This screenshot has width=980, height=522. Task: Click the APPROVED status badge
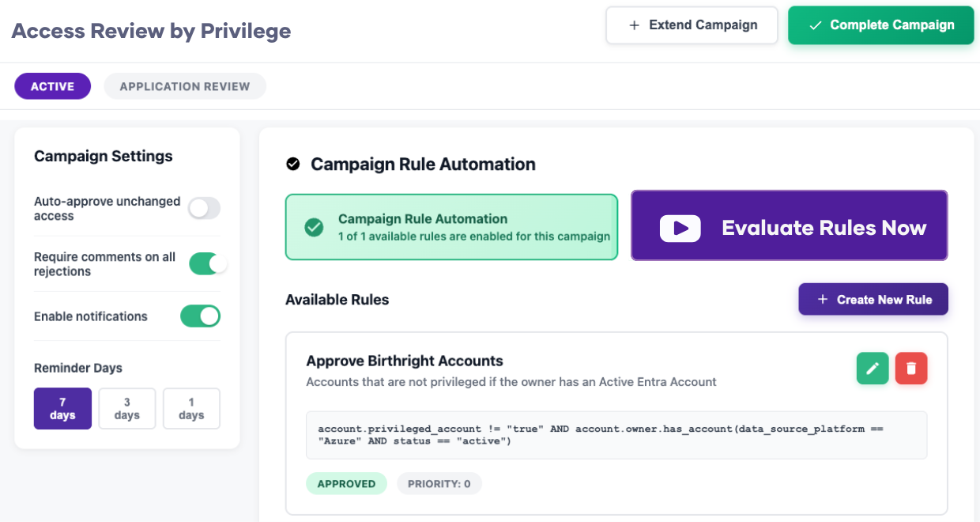[x=346, y=483]
